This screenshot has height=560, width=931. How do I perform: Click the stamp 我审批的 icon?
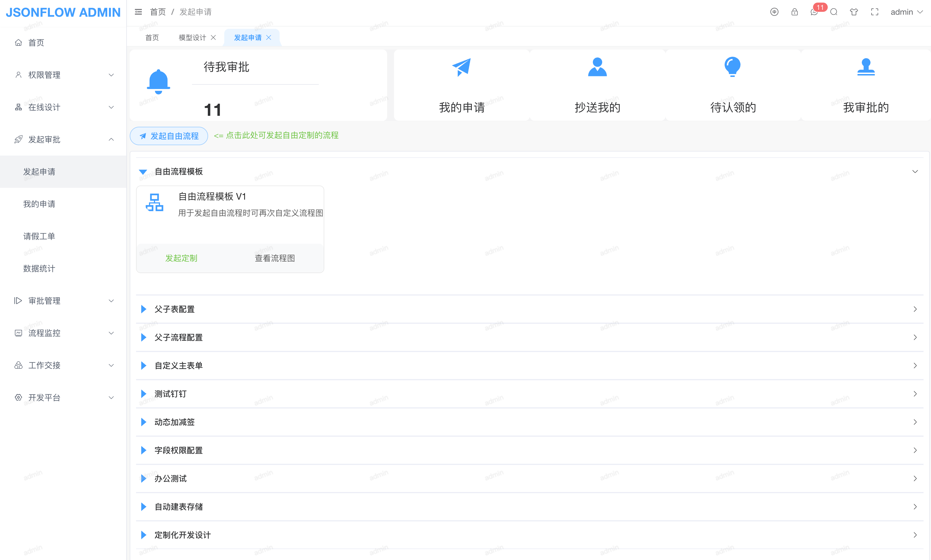point(866,67)
